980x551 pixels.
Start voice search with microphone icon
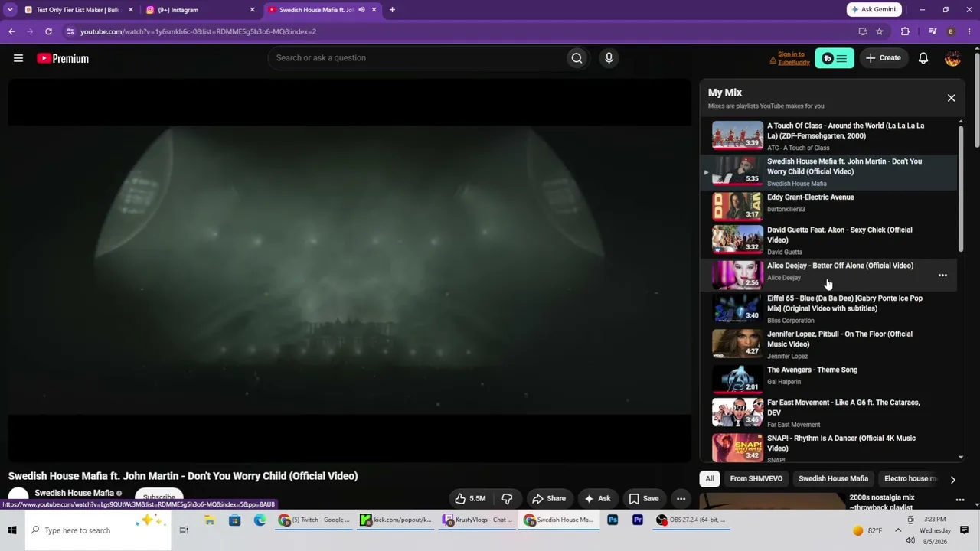pos(609,58)
